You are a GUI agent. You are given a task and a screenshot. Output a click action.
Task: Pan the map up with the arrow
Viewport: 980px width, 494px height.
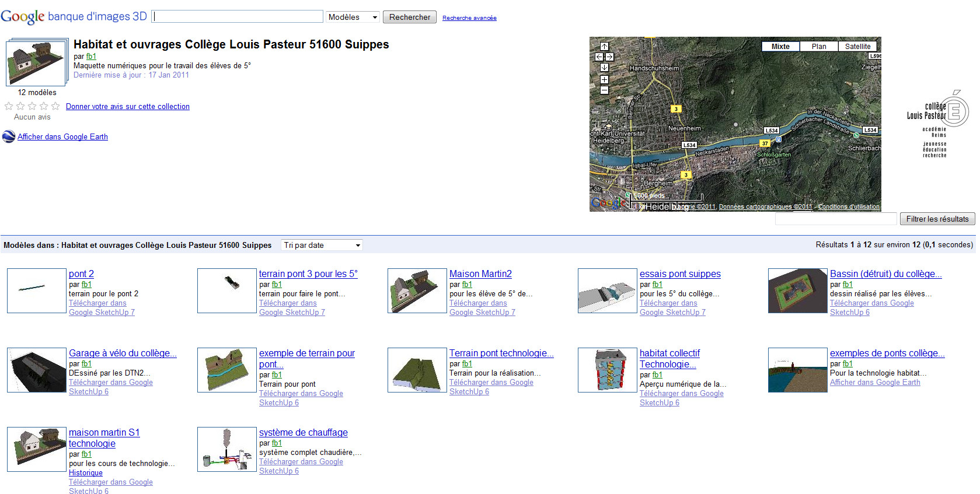point(604,46)
